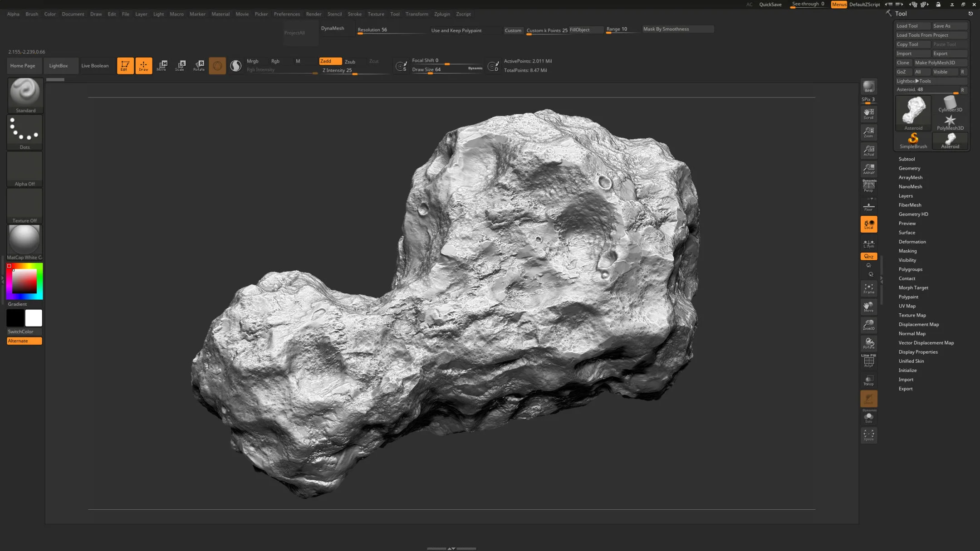Expand the Surface section

point(906,233)
